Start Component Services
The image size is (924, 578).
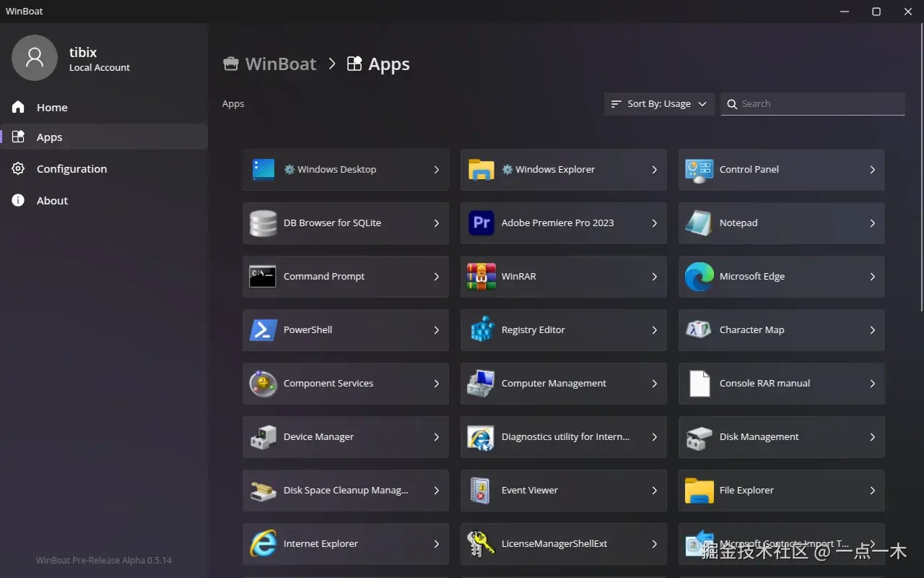345,384
